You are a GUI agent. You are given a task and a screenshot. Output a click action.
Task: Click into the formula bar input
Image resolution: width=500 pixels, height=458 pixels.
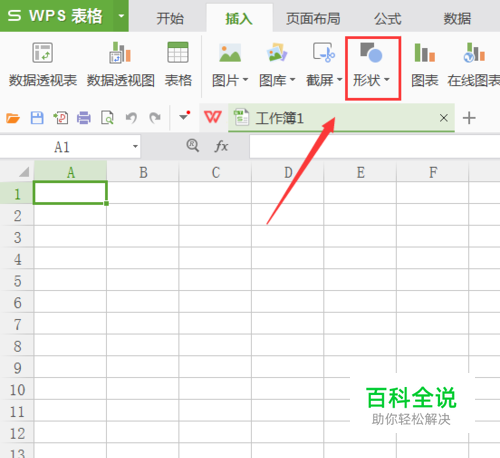pyautogui.click(x=375, y=146)
